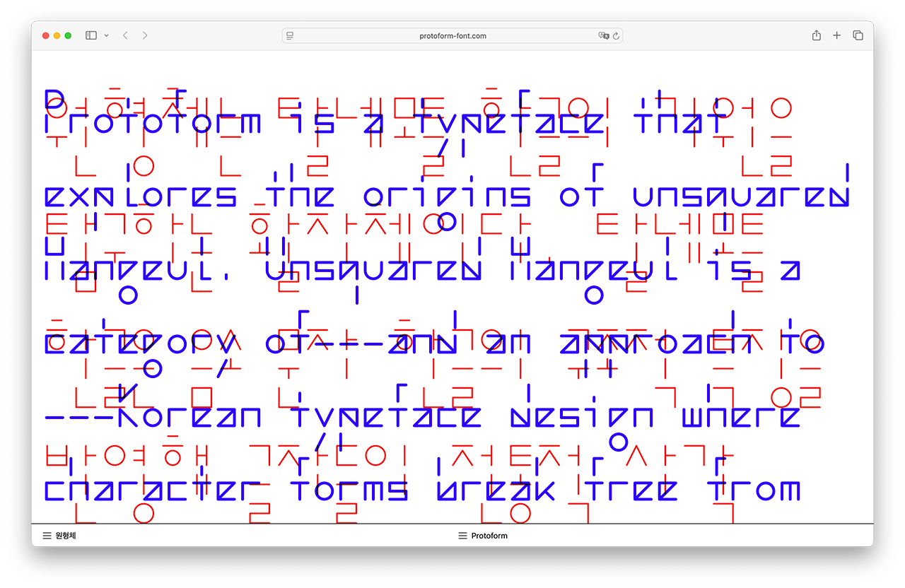Click the blue 'Korean typeface design where' line
Screen dimensions: 905x588
(x=422, y=416)
